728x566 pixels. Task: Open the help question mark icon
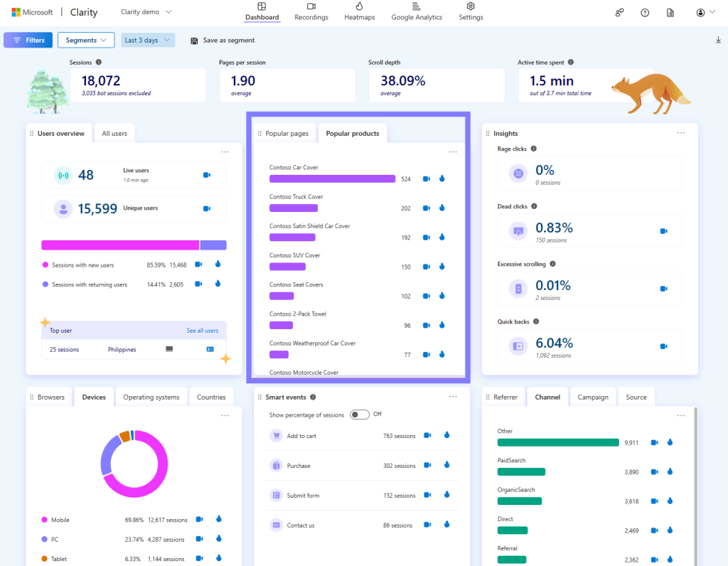click(x=645, y=13)
